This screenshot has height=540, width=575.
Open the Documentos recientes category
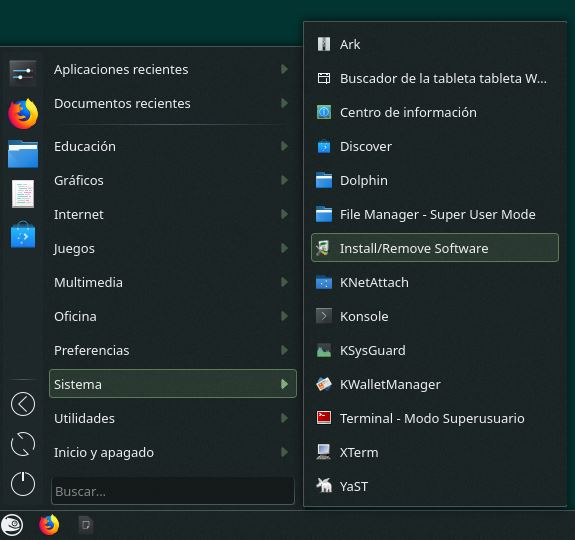click(x=173, y=103)
